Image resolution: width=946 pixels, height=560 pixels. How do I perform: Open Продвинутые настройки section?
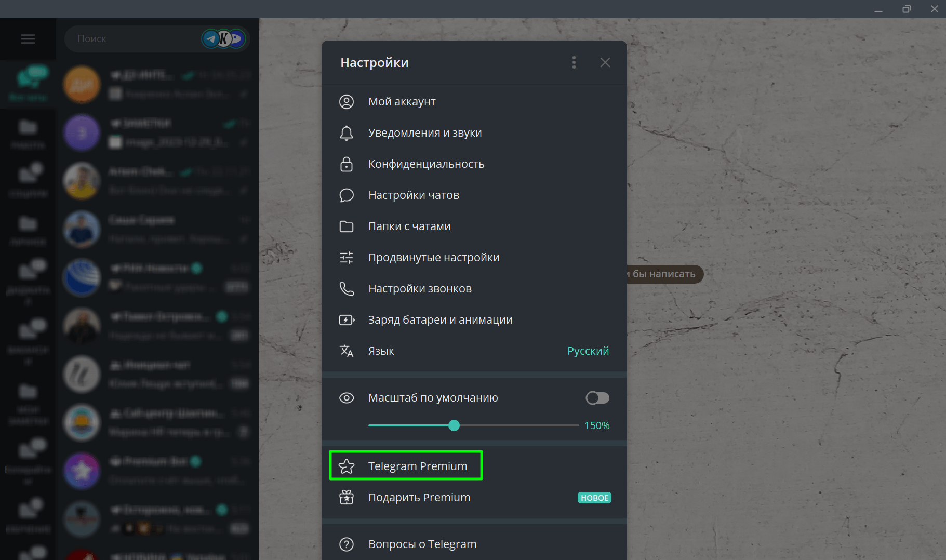[x=474, y=258]
